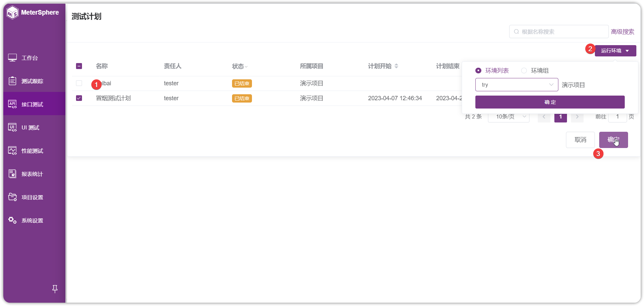Click the 所属项目 column header

point(311,66)
